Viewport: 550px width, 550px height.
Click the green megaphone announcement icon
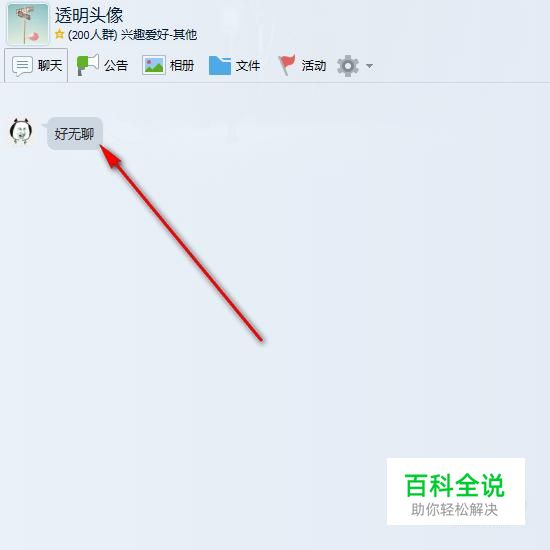88,65
